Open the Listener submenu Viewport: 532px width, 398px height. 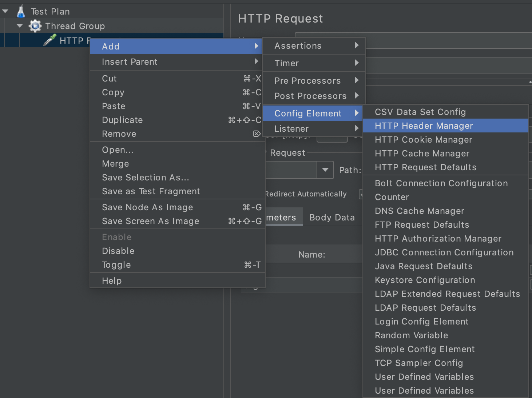point(313,129)
